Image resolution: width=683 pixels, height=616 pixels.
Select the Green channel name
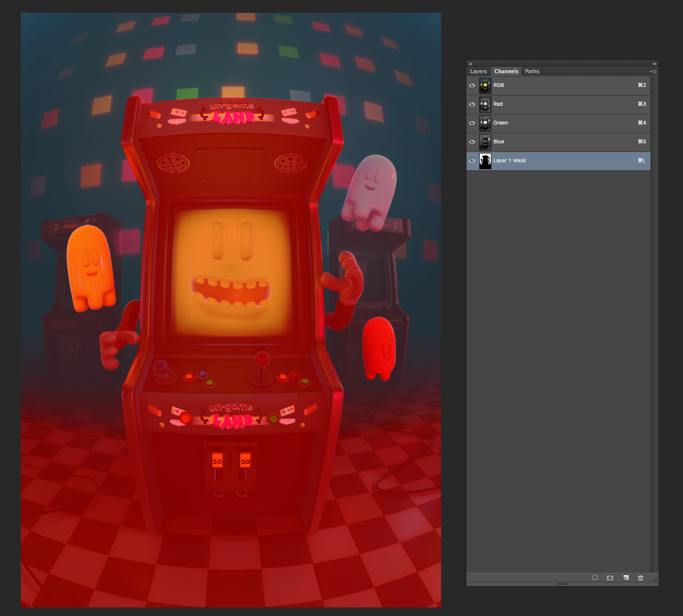501,123
